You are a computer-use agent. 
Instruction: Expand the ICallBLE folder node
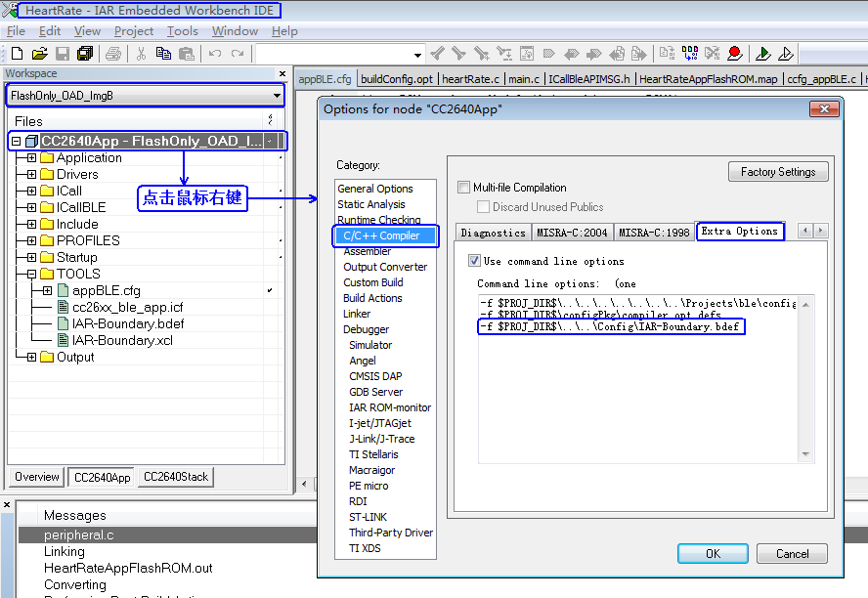(x=31, y=207)
